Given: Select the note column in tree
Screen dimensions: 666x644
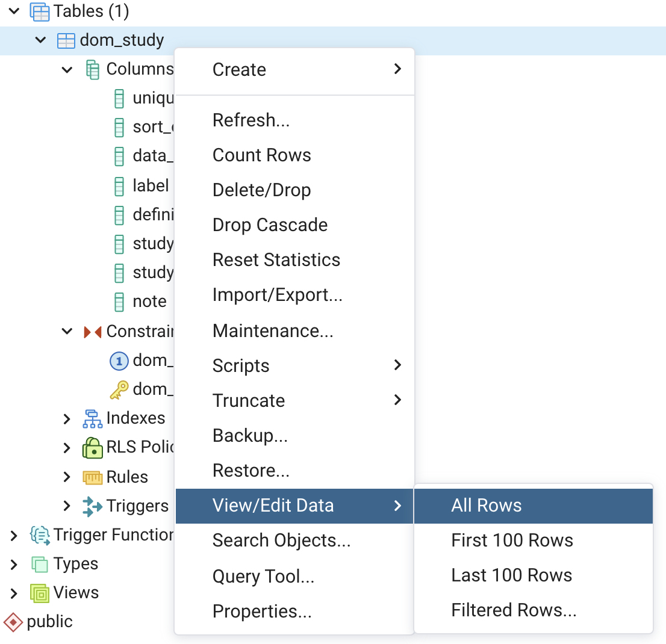Looking at the screenshot, I should [149, 301].
